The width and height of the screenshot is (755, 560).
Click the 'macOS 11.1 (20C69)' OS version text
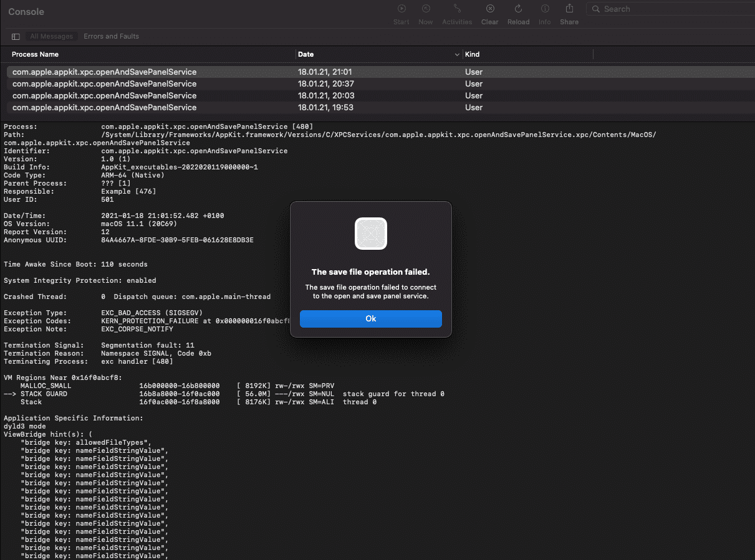coord(139,224)
